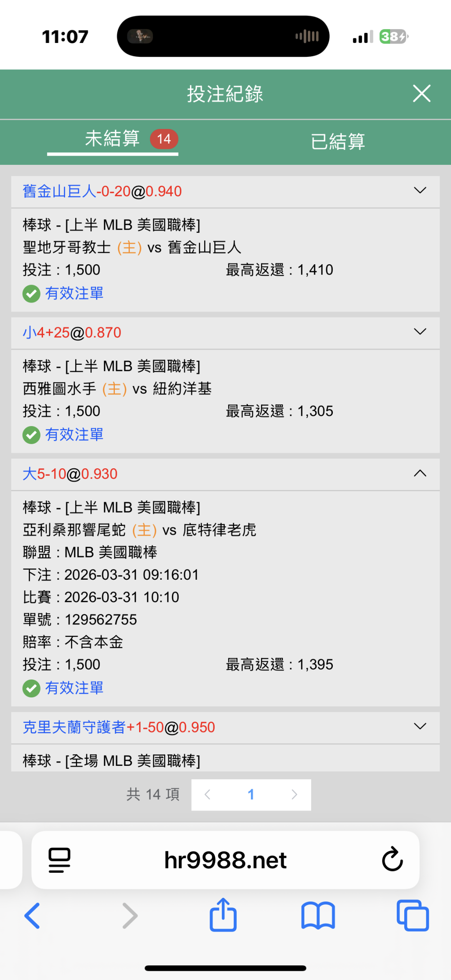
Task: Select the 未結算 unsettled tab
Action: (113, 139)
